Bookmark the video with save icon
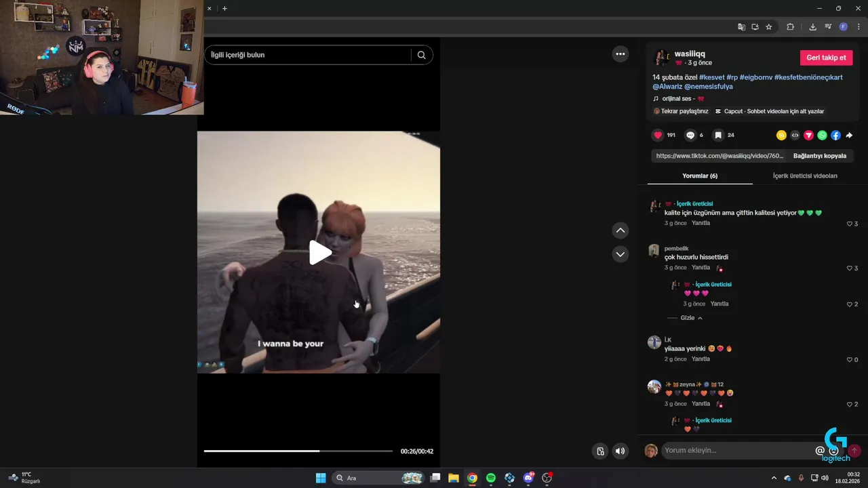The height and width of the screenshot is (488, 868). [717, 135]
